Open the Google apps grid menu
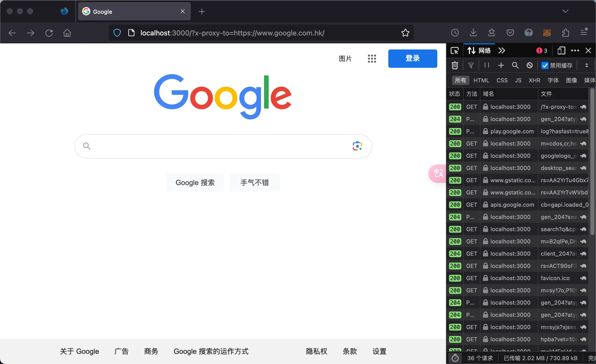596x364 pixels. [372, 58]
